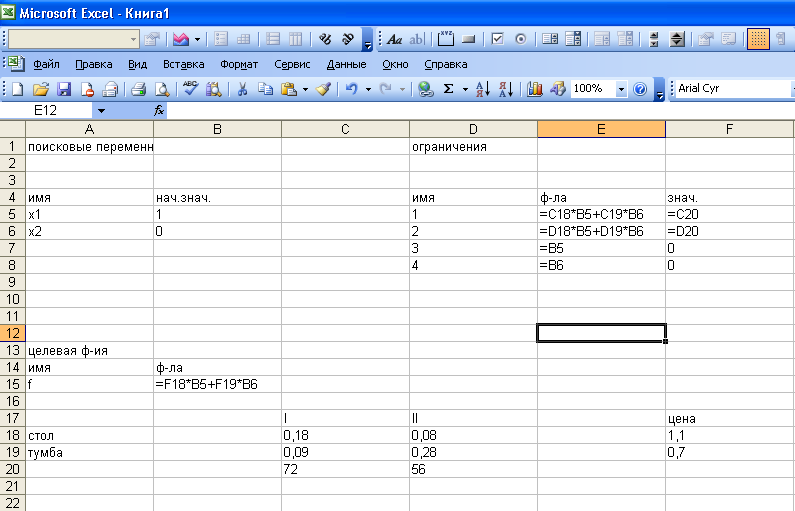Insert hyperlink using the globe icon
This screenshot has width=795, height=511.
(425, 89)
